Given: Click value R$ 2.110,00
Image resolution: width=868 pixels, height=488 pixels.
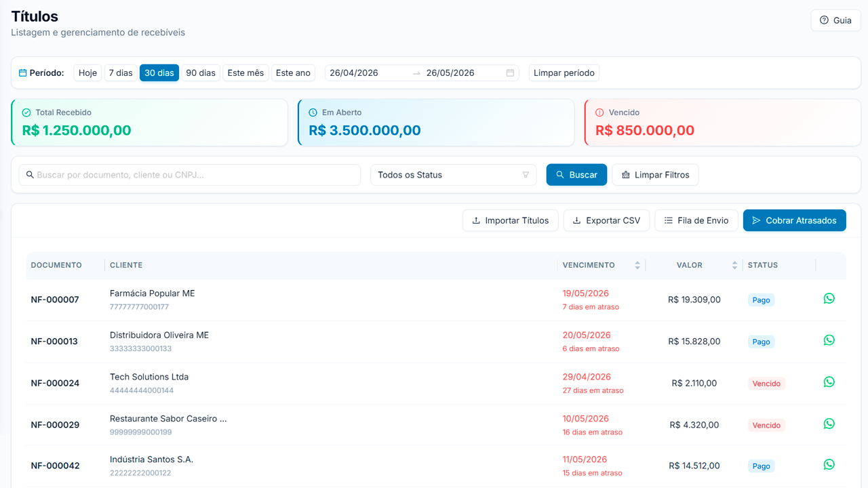Looking at the screenshot, I should (694, 383).
